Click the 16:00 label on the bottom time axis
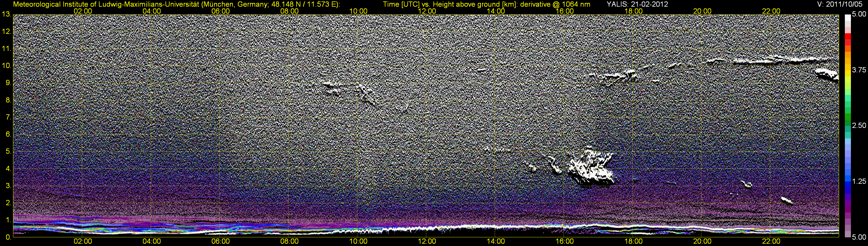 [565, 242]
